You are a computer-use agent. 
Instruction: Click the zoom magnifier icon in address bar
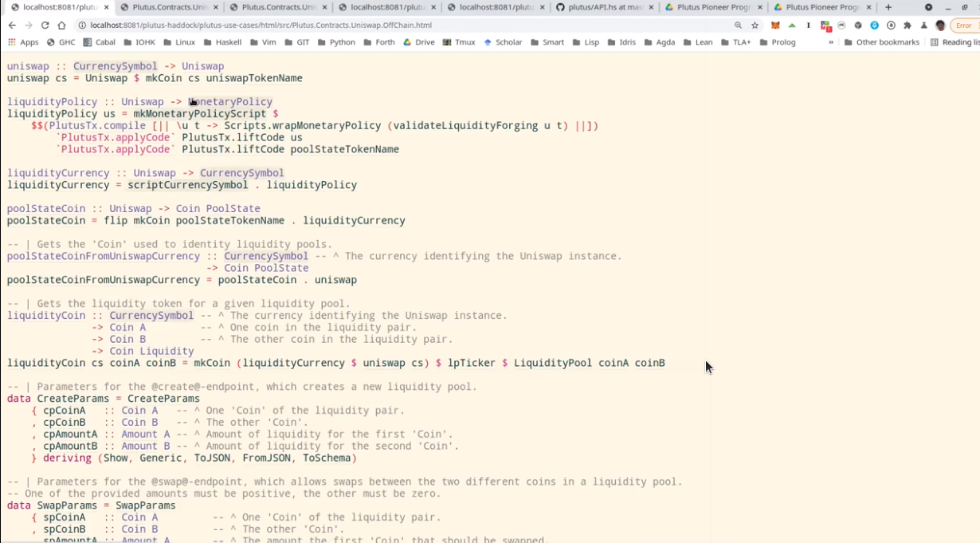(739, 26)
